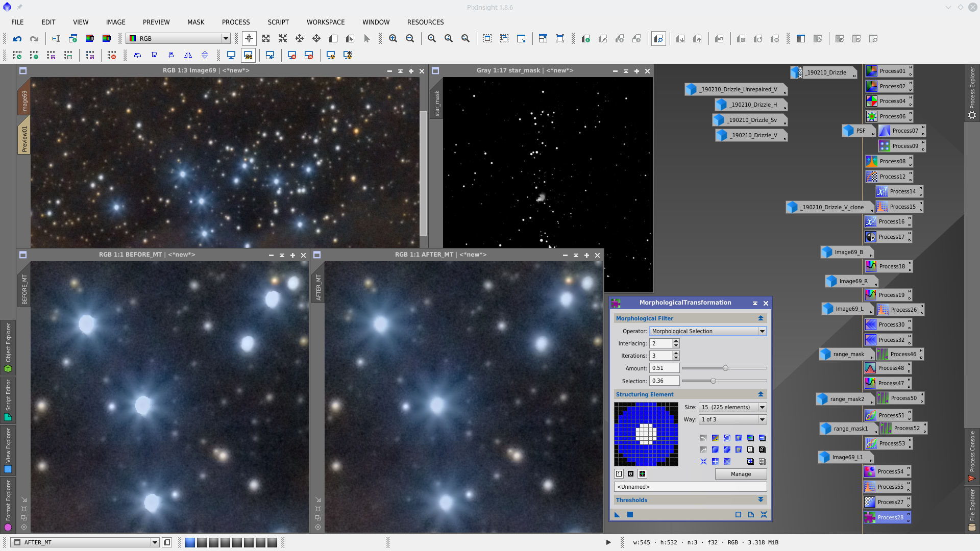Screen dimensions: 980x551
Task: Open the PROCESS menu
Action: [235, 22]
